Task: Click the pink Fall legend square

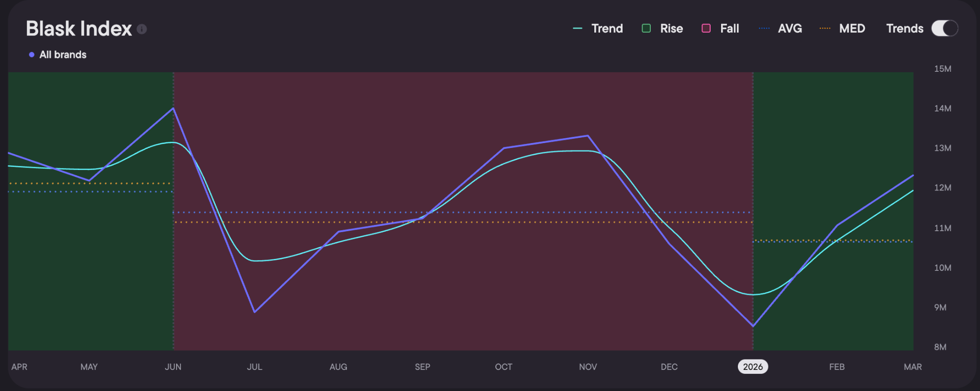Action: (x=706, y=28)
